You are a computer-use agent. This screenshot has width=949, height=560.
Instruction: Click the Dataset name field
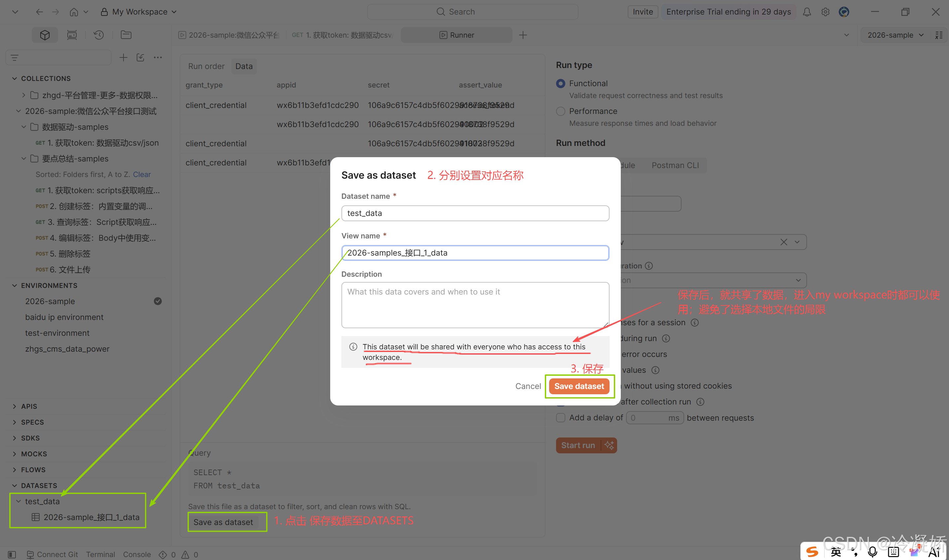[x=475, y=213]
